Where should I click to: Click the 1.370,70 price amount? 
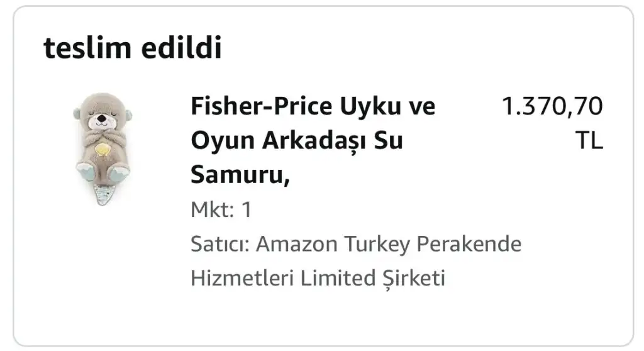[x=552, y=106]
